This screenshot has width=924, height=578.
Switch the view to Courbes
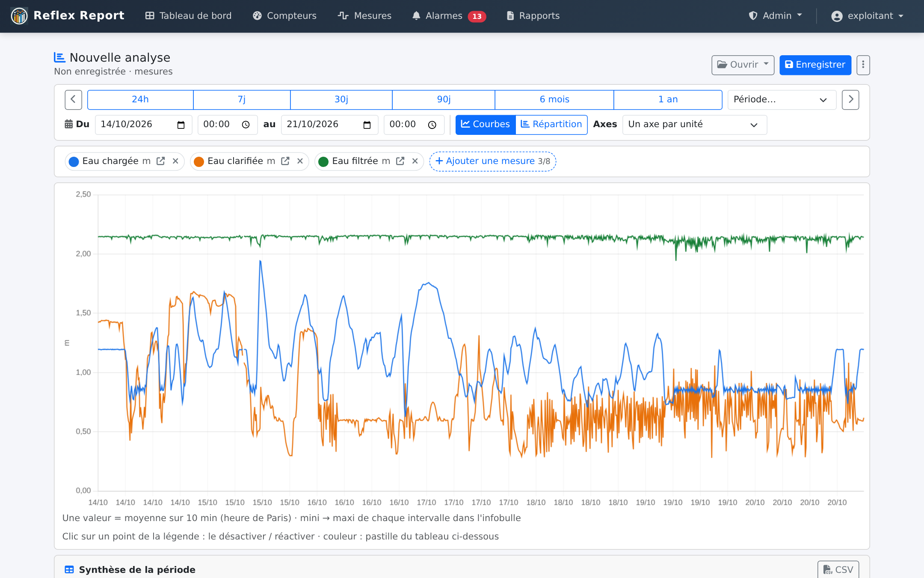486,125
